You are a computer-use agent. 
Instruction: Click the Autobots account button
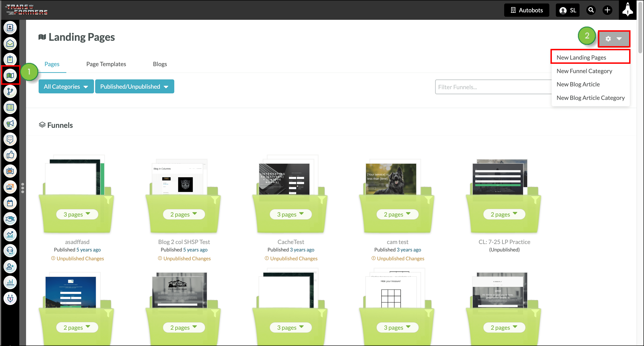[x=527, y=10]
